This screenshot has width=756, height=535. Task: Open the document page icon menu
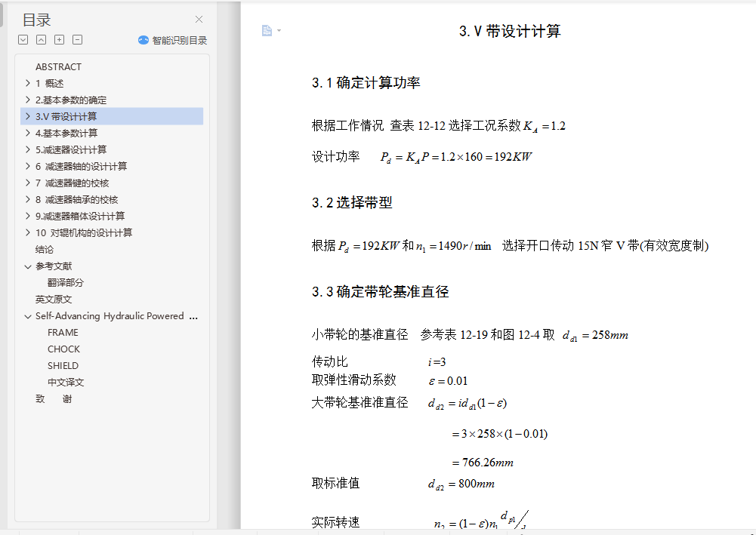(267, 31)
